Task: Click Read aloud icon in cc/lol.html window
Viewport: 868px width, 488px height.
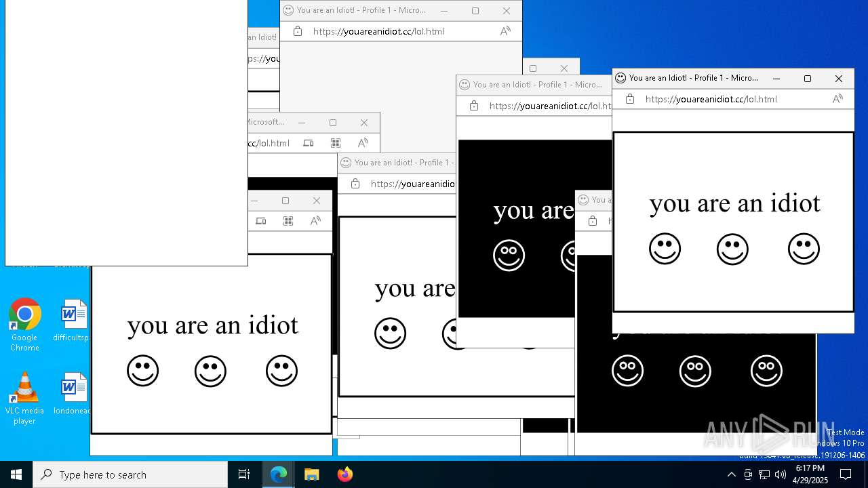Action: point(363,143)
